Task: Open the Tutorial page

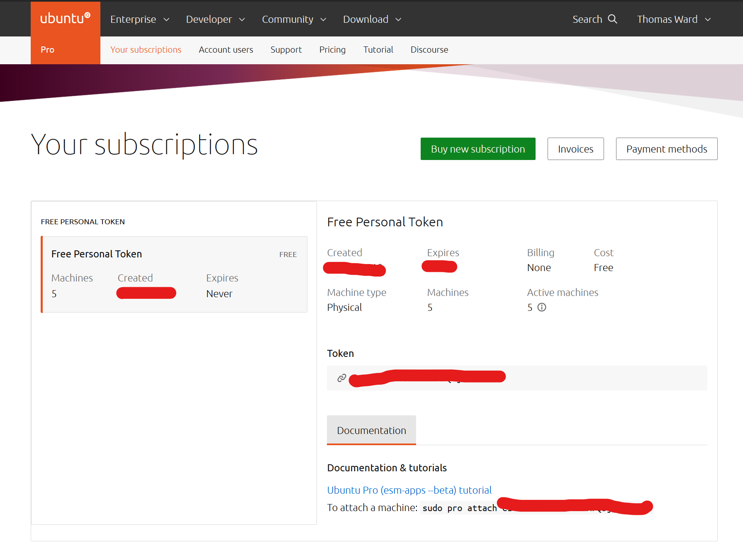Action: 378,50
